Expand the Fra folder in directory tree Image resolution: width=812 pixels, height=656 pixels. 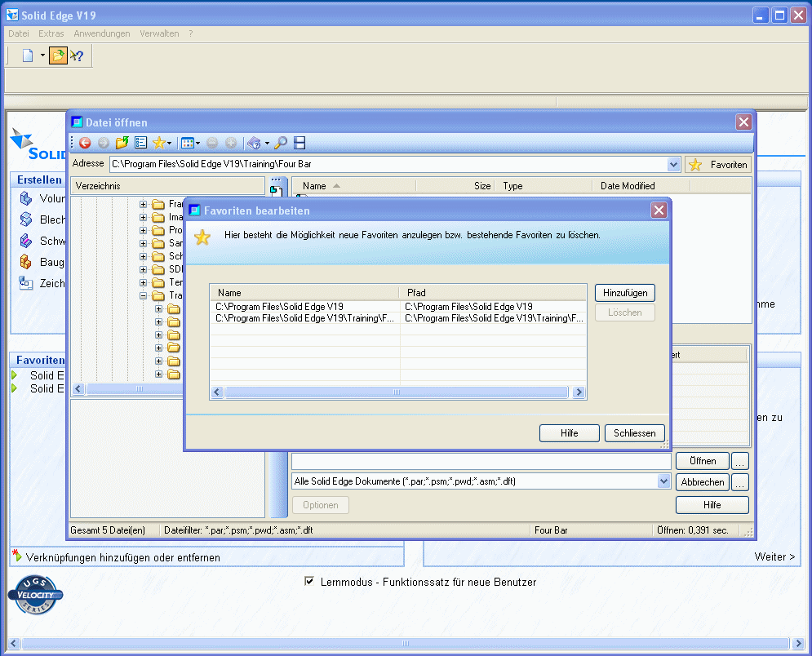(x=144, y=204)
